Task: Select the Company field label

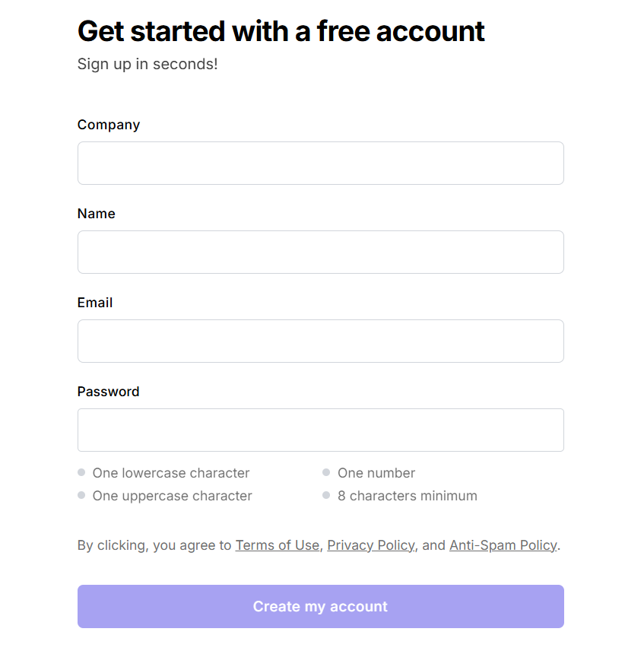Action: 108,125
